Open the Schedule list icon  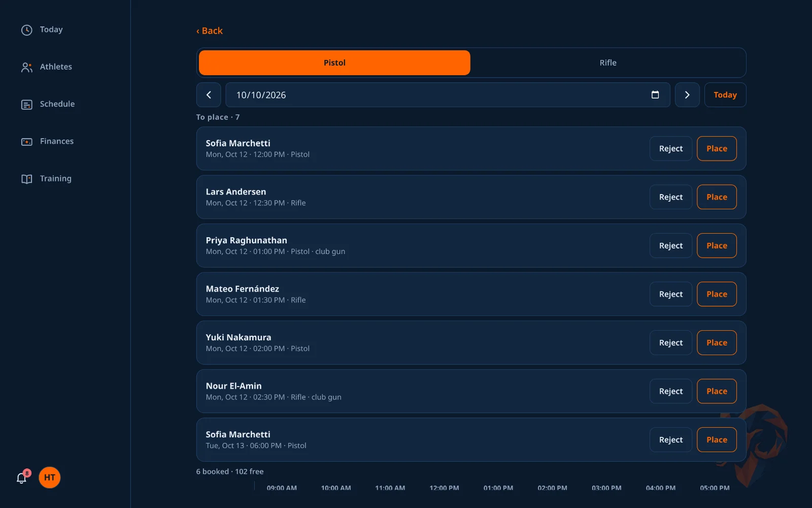pos(27,104)
